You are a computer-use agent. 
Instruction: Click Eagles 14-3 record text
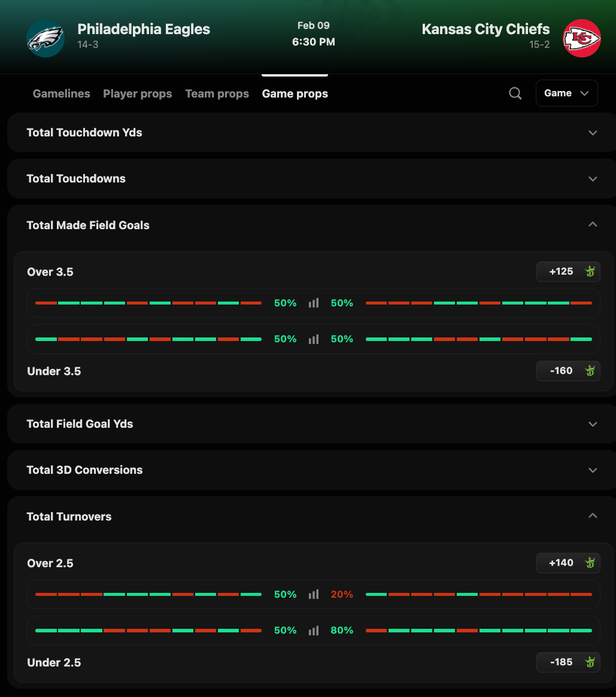coord(87,44)
